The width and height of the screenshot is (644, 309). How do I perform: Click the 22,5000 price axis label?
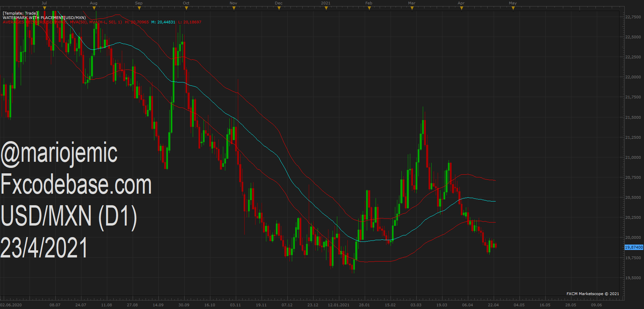click(633, 37)
